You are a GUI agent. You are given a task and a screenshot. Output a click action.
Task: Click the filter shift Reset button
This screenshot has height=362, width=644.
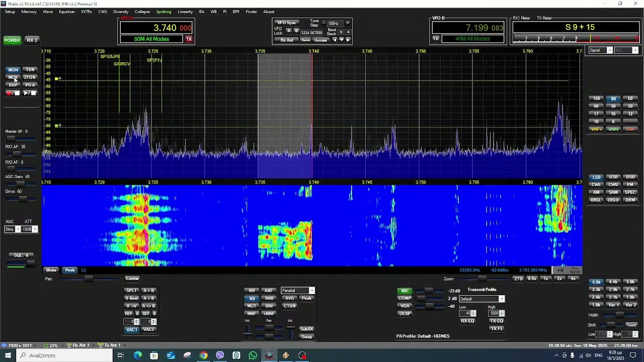(631, 325)
